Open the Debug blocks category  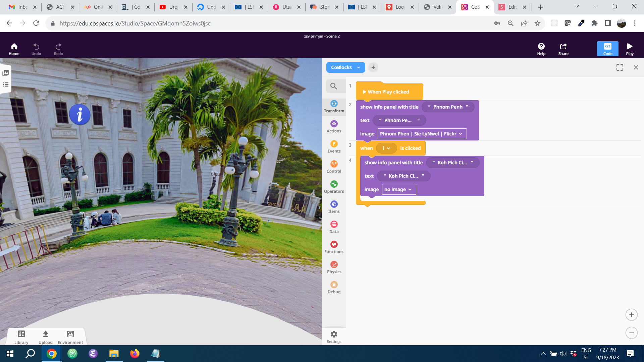[x=334, y=288]
